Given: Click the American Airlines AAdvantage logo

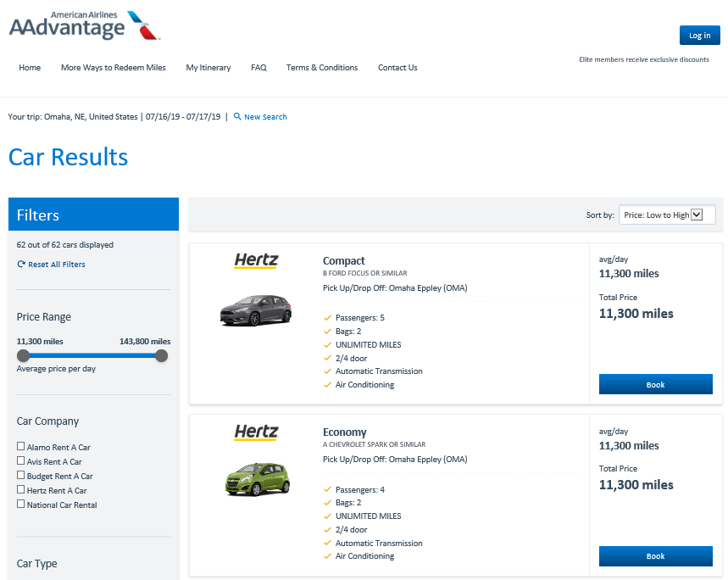Looking at the screenshot, I should pos(85,25).
